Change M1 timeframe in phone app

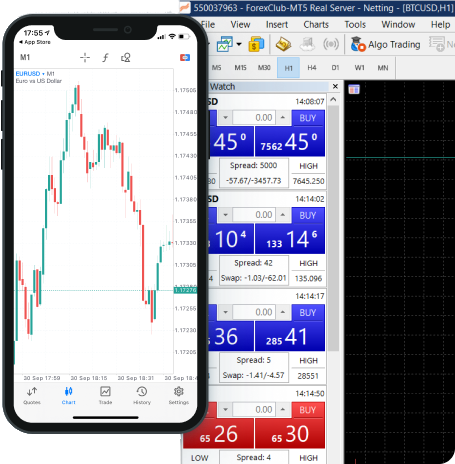(25, 57)
